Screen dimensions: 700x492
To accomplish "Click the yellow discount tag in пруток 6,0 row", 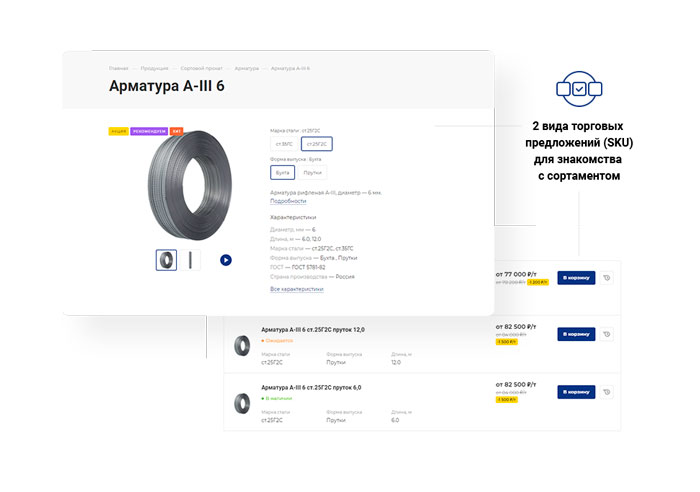I will coord(507,400).
